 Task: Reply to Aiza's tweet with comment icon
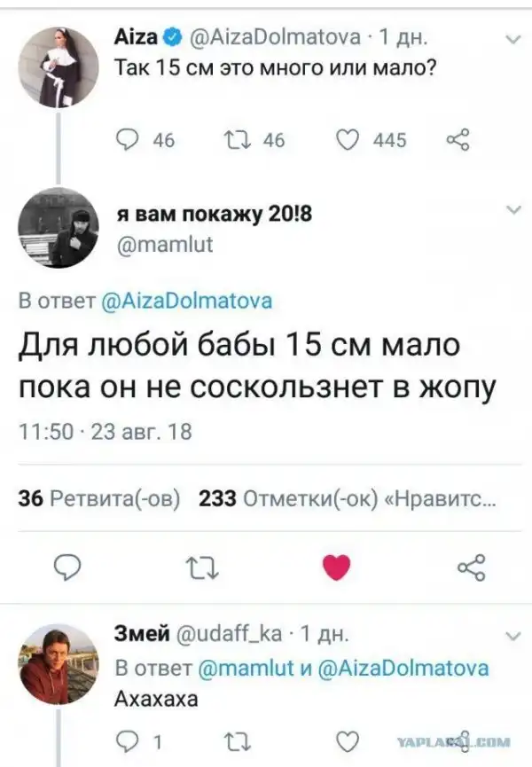[128, 140]
